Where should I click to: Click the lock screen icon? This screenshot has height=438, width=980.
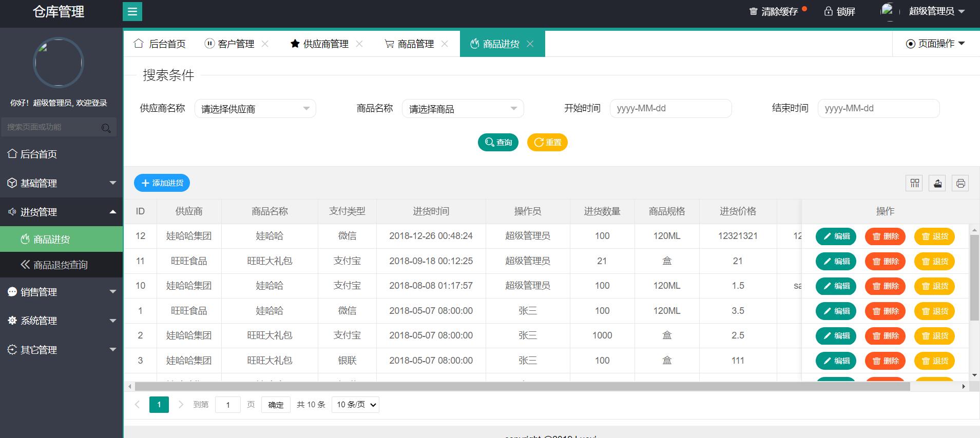point(828,11)
